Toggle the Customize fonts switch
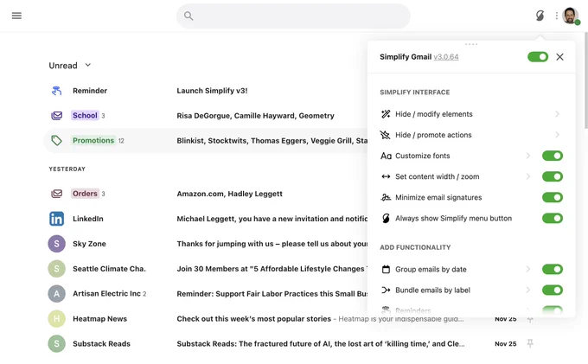 tap(553, 156)
